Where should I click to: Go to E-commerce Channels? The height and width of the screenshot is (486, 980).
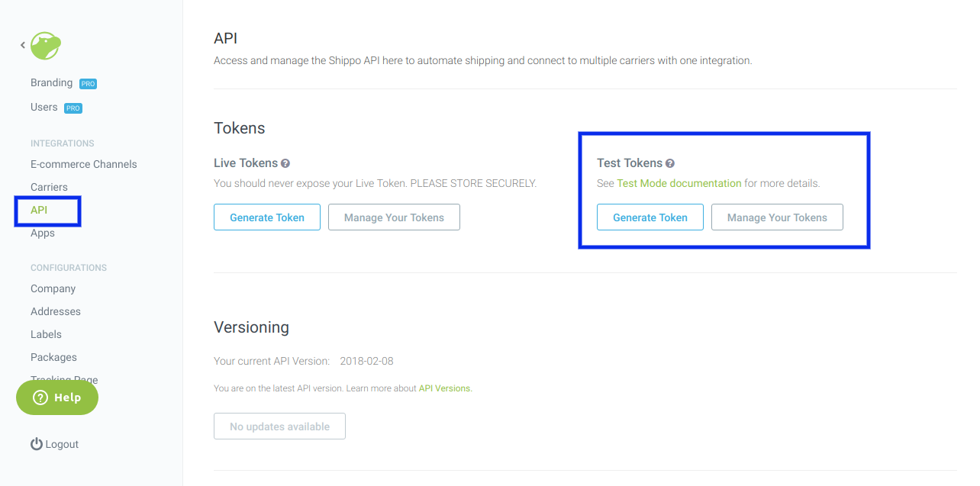point(84,164)
